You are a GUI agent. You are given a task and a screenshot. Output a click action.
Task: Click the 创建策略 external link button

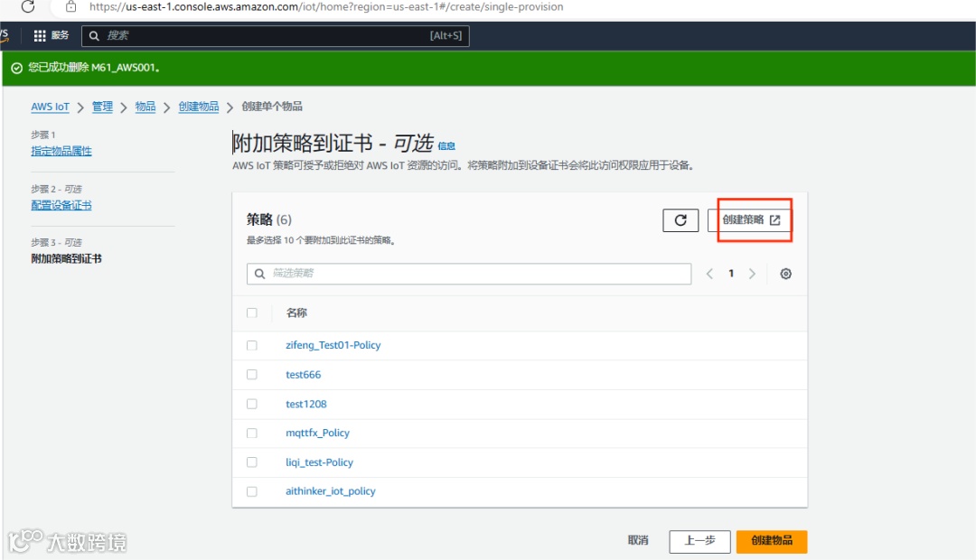750,220
